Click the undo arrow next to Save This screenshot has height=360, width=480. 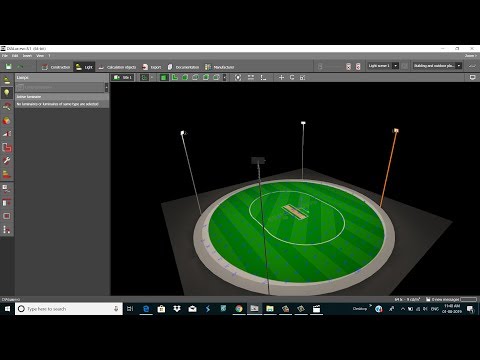click(20, 67)
